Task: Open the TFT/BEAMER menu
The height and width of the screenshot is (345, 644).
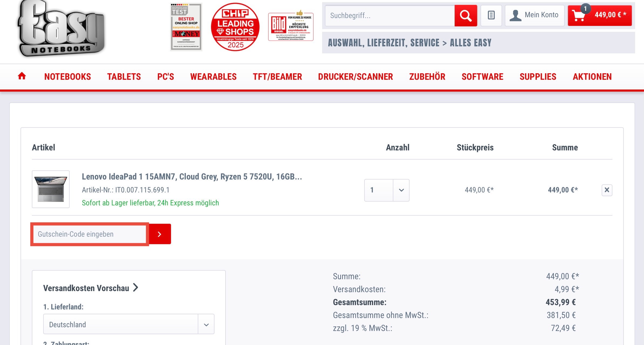Action: click(x=277, y=77)
